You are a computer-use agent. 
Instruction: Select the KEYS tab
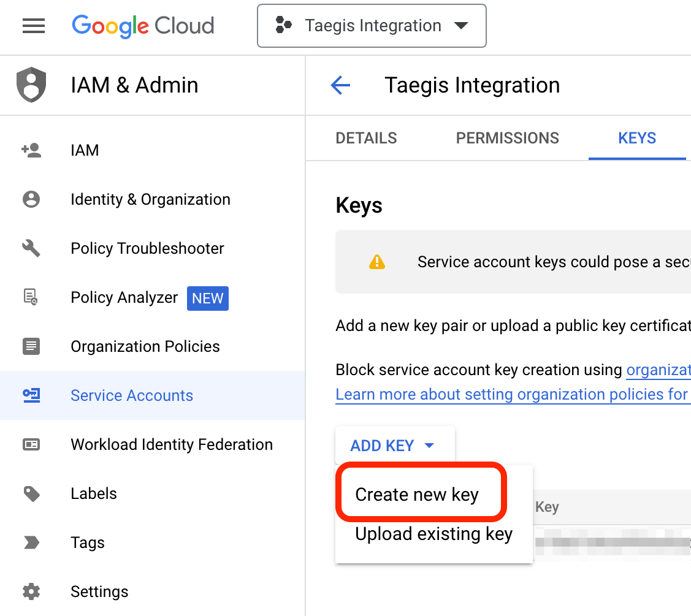(637, 138)
